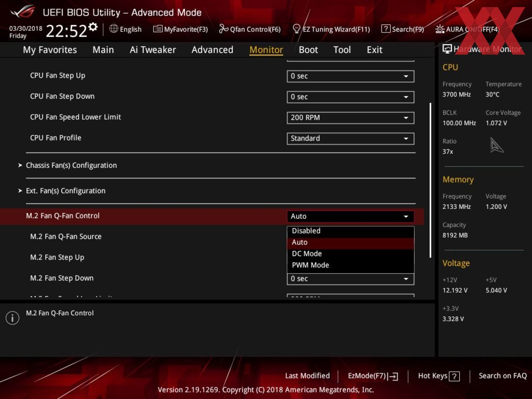Choose DC Mode option
Image resolution: width=532 pixels, height=399 pixels.
pyautogui.click(x=350, y=253)
